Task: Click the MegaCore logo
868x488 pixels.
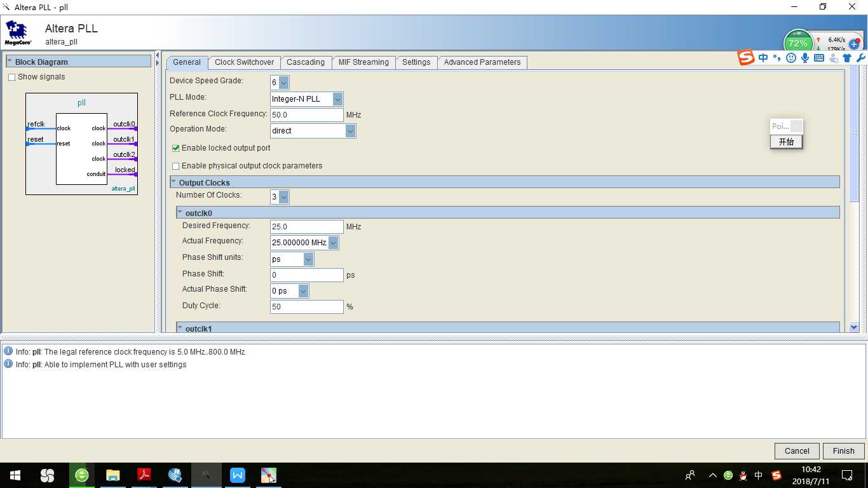Action: (17, 33)
